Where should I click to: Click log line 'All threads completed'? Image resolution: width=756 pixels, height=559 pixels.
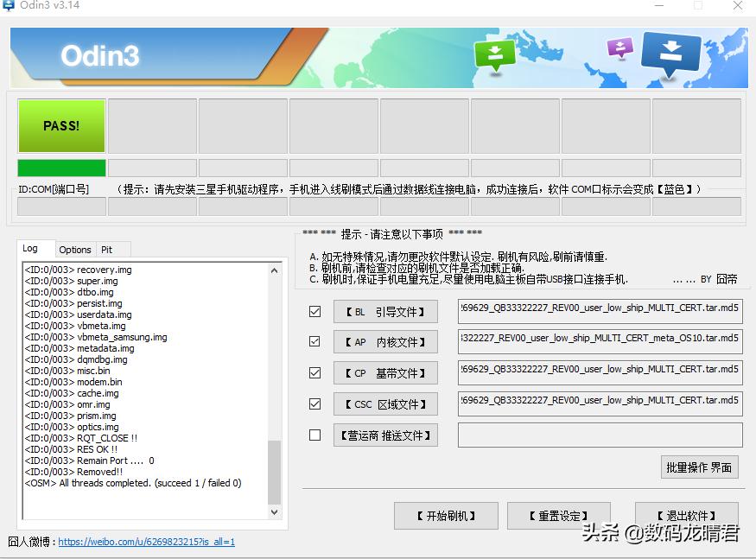(x=133, y=483)
